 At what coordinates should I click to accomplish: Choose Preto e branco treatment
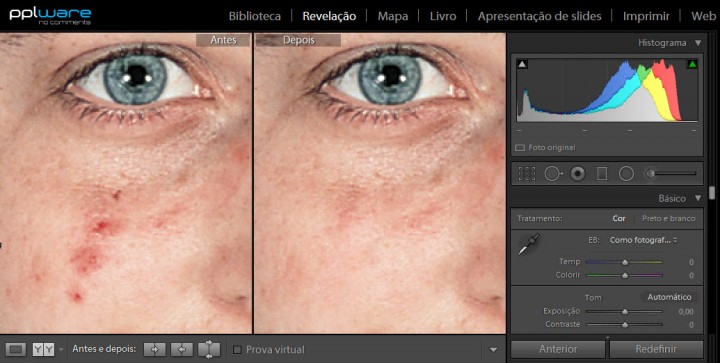tap(669, 218)
